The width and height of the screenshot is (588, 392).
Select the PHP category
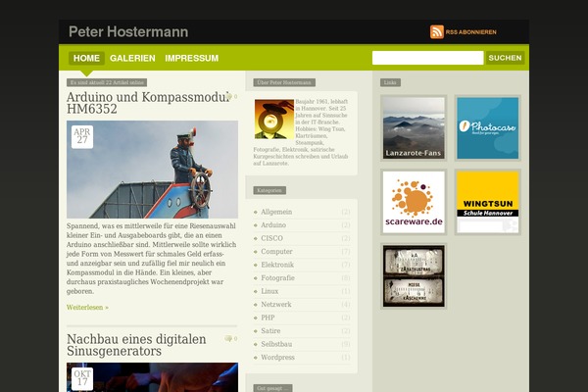tap(268, 318)
